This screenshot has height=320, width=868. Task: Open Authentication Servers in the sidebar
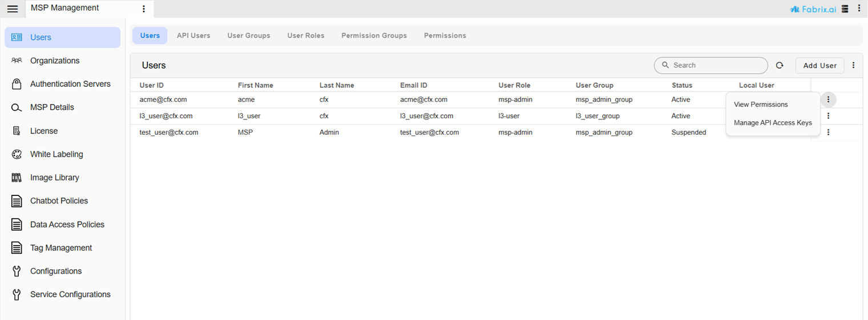click(x=63, y=84)
